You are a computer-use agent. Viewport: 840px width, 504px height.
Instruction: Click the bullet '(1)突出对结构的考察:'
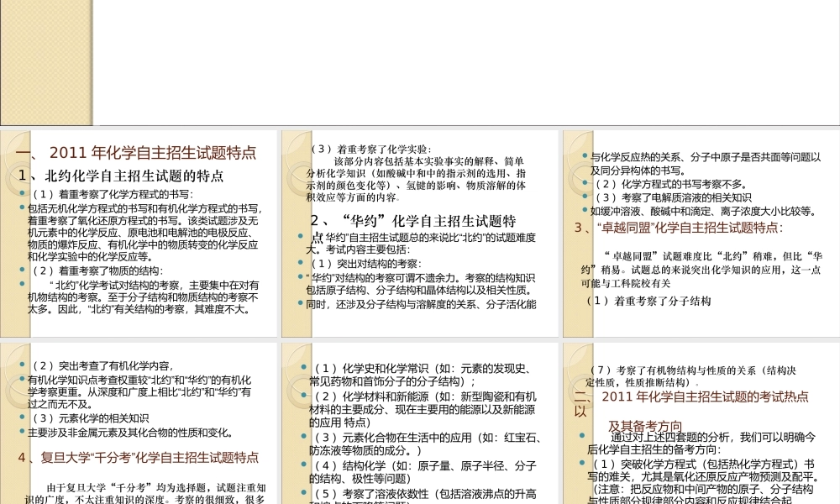point(366,264)
